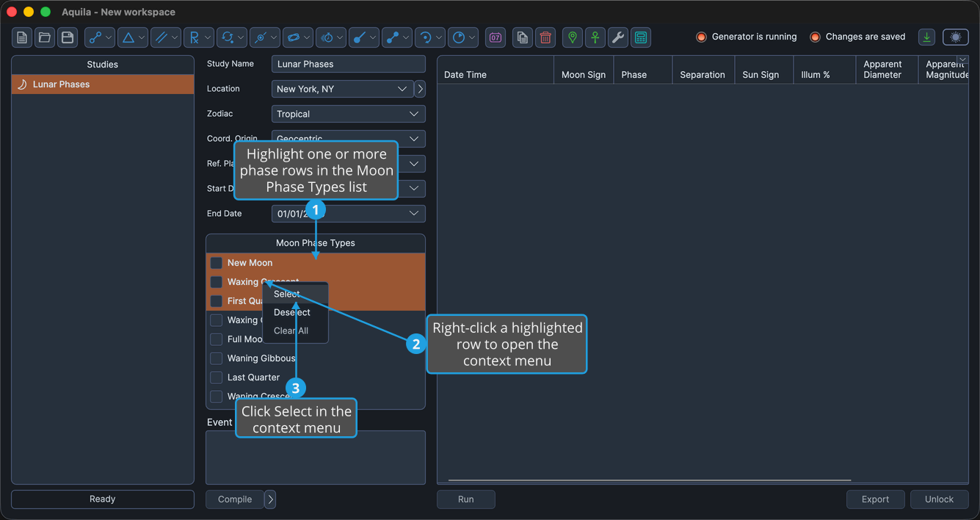Select the cycle arrows with dot tool
The image size is (980, 520).
click(232, 37)
